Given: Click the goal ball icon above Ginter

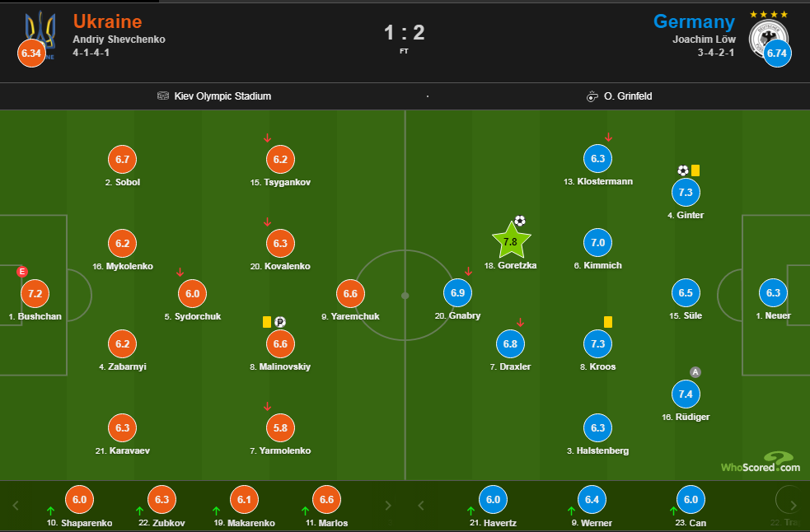Looking at the screenshot, I should coord(682,170).
